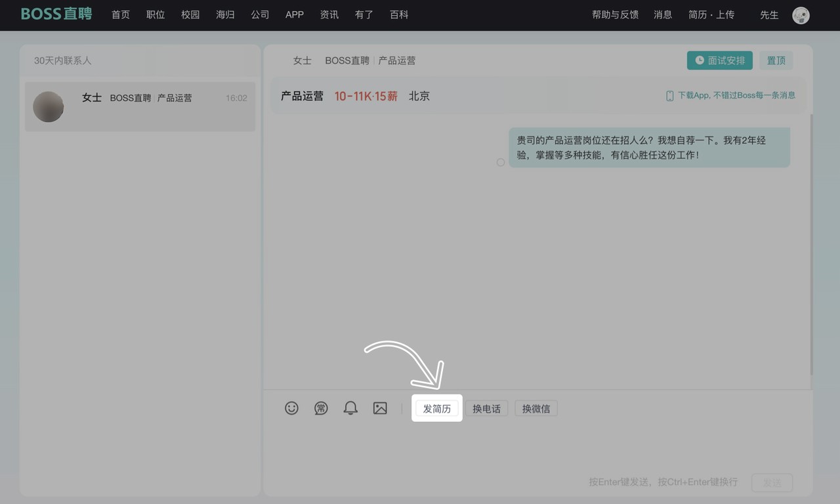Screen dimensions: 840x504
Task: Click the user avatar in top-right
Action: 801,15
